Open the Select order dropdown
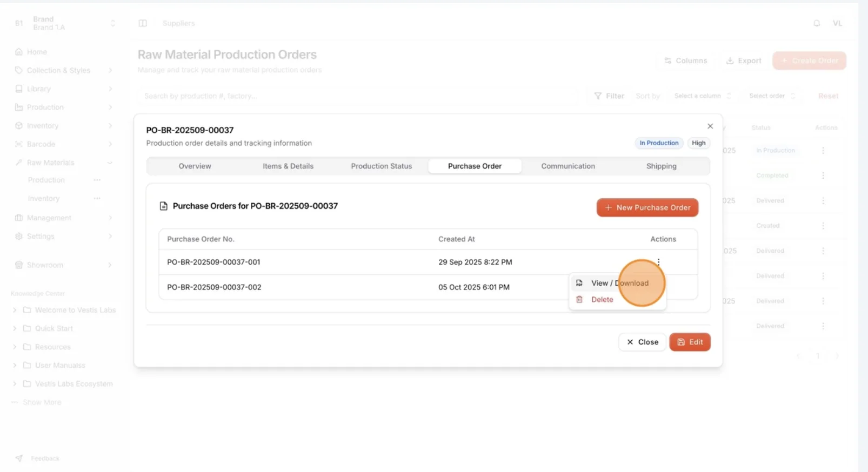Screen dimensions: 868x472 click(772, 96)
